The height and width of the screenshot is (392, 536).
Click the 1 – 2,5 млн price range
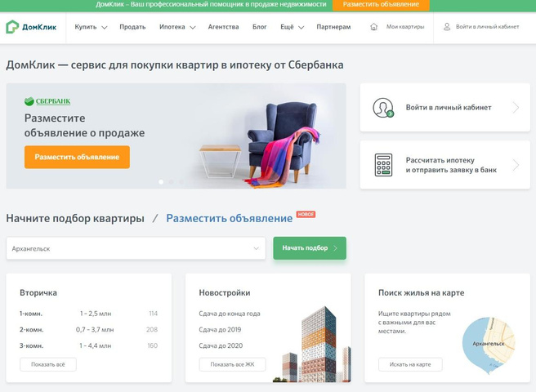[x=96, y=314]
